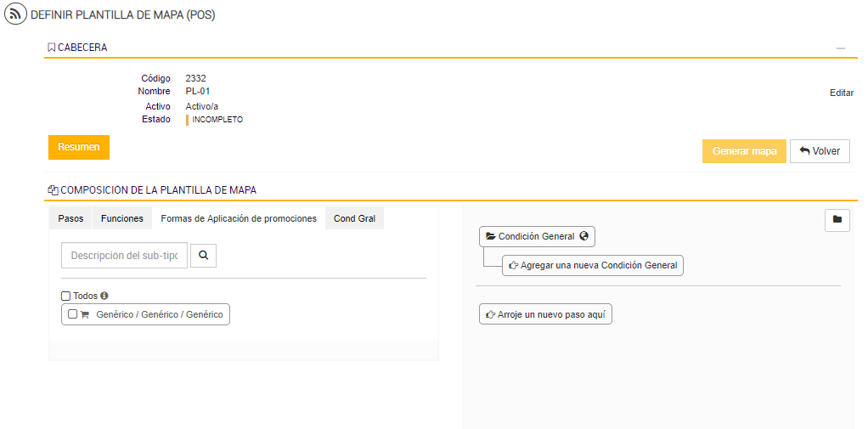Click the globe icon beside Condición General
868x429 pixels.
click(584, 236)
